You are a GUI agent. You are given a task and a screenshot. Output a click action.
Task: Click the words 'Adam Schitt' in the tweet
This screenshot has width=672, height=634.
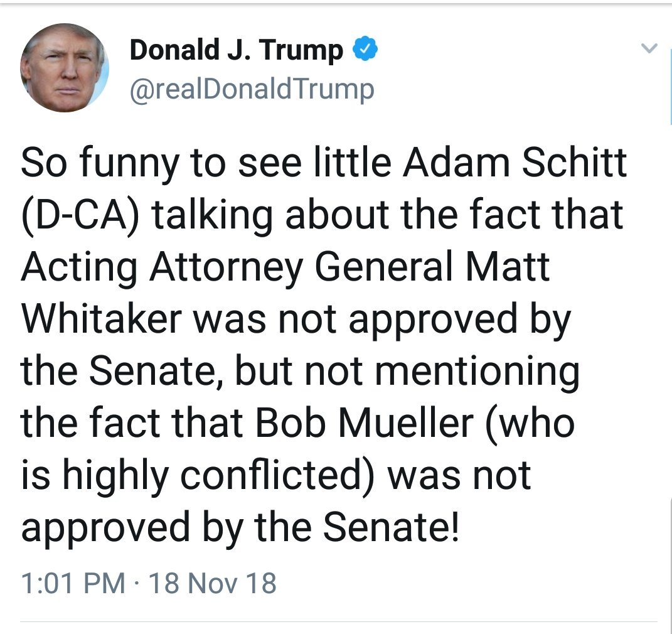pos(515,162)
